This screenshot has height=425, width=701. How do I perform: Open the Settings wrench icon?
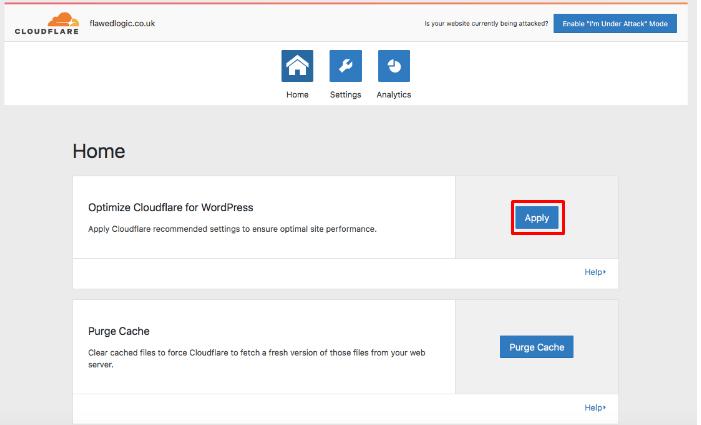346,66
